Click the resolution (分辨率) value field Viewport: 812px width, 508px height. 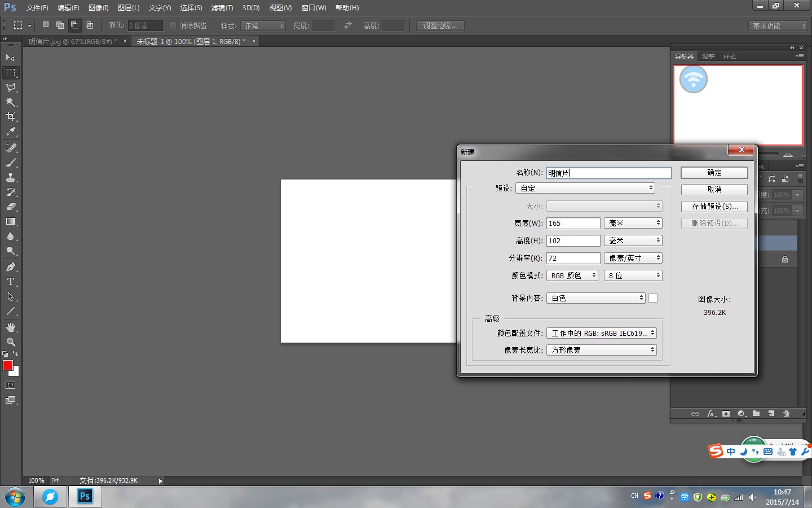(573, 258)
